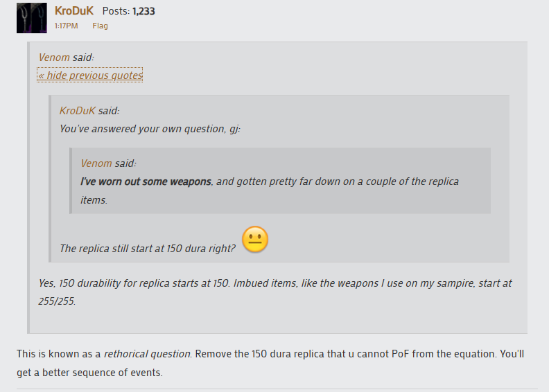Screen dimensions: 549x392
Task: Click the "replica items." line in innermost quote
Action: [95, 199]
